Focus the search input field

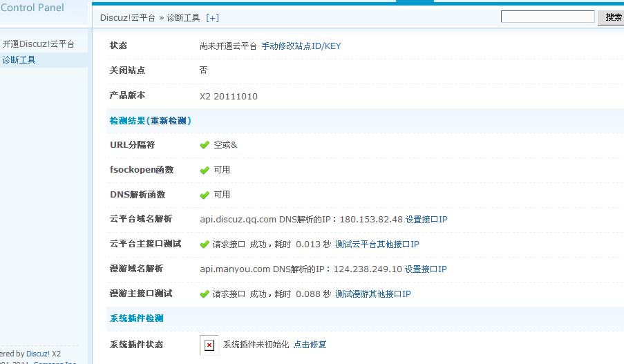point(547,17)
